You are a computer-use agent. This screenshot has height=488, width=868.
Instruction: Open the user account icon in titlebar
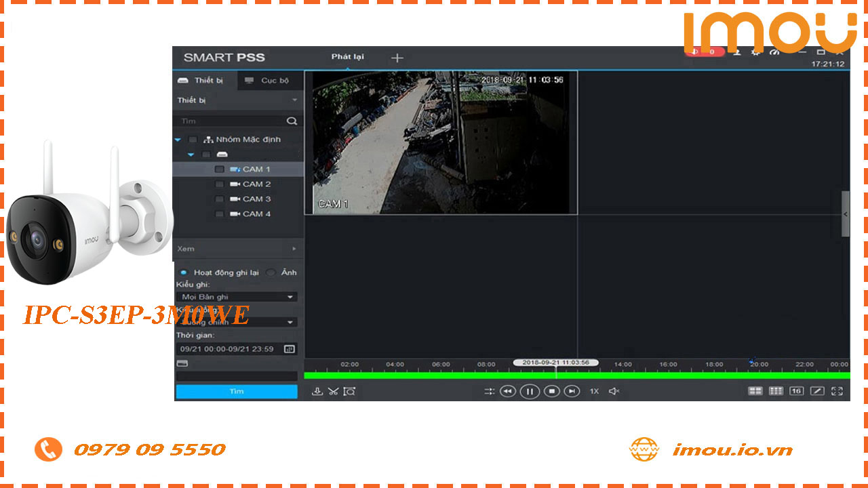click(x=736, y=52)
